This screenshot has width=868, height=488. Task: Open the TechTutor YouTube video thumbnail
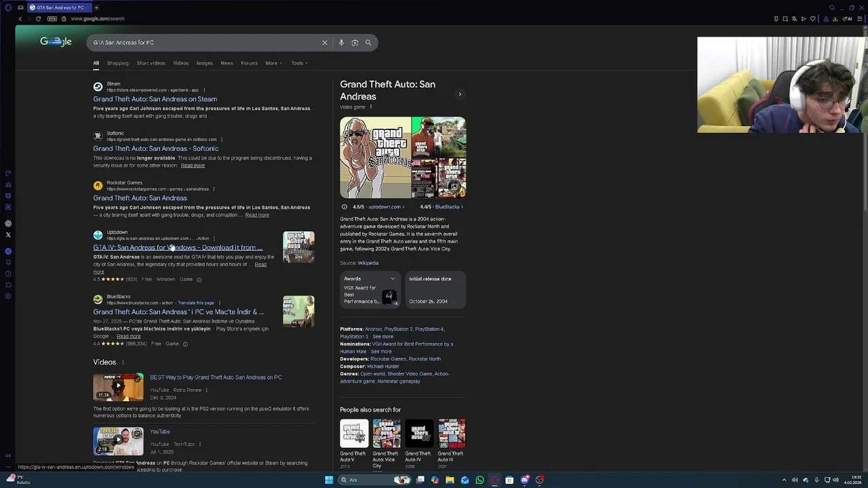(118, 441)
